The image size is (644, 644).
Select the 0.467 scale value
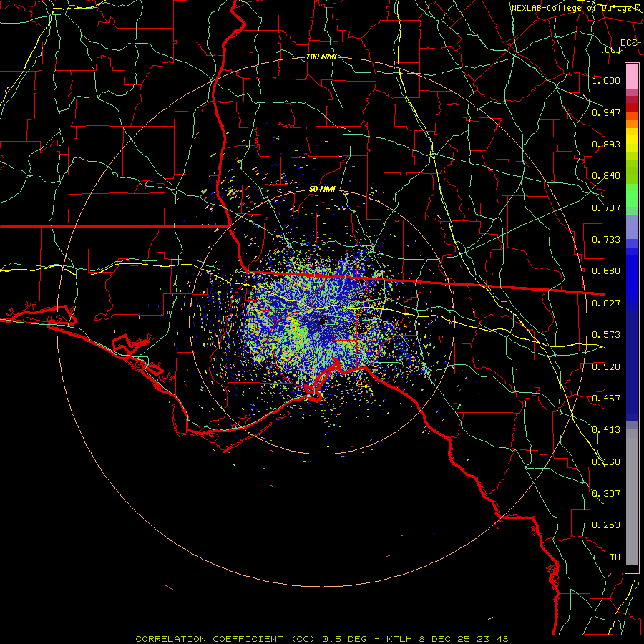pos(606,399)
